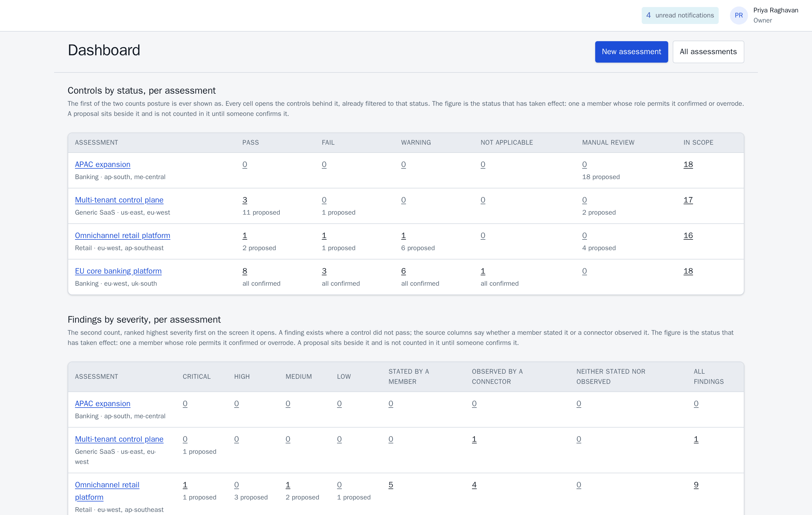The height and width of the screenshot is (515, 812).
Task: Open the Warning count for APAC expansion controls
Action: coord(403,164)
